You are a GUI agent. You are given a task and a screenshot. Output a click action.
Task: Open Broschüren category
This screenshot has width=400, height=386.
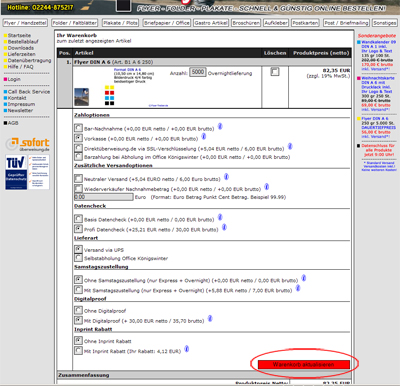[246, 23]
